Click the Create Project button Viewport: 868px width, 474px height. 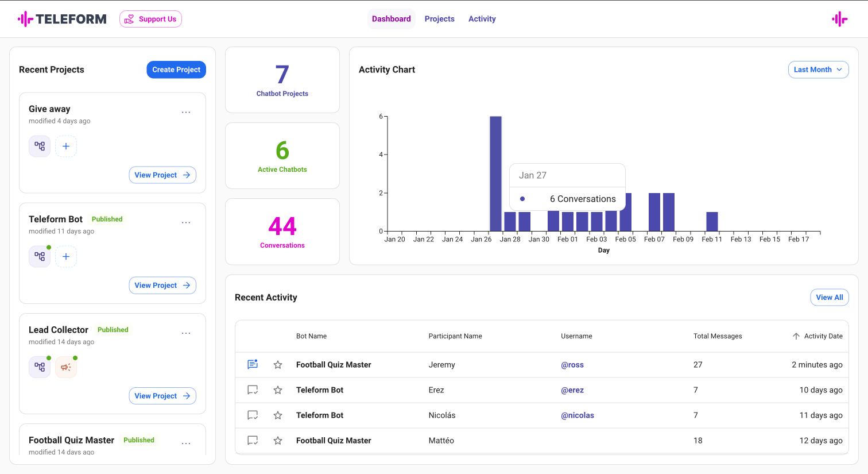click(x=176, y=70)
